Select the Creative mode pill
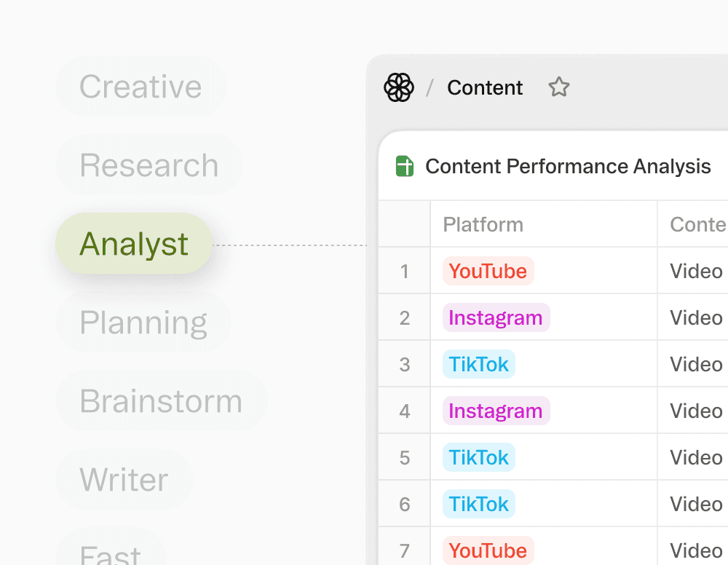The image size is (728, 565). coord(141,87)
